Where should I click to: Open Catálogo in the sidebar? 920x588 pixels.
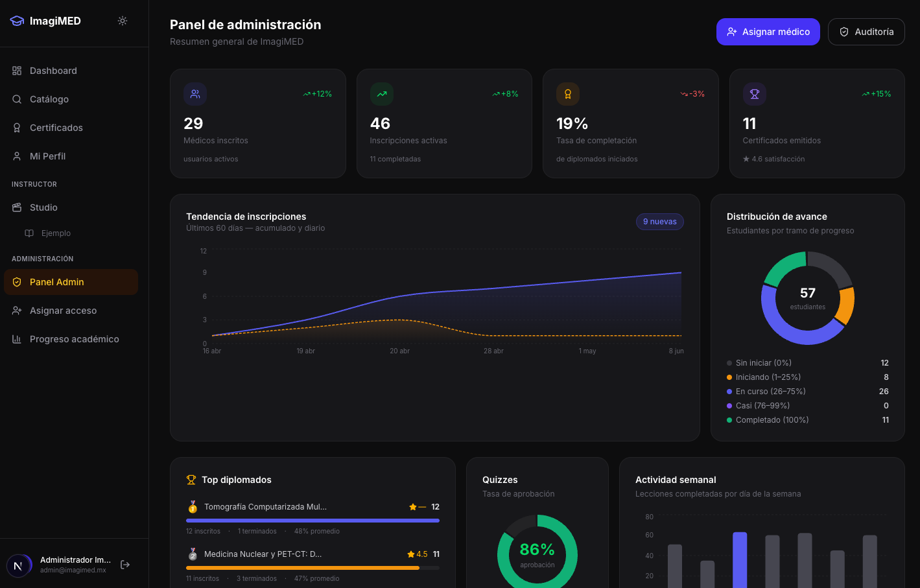click(x=71, y=99)
